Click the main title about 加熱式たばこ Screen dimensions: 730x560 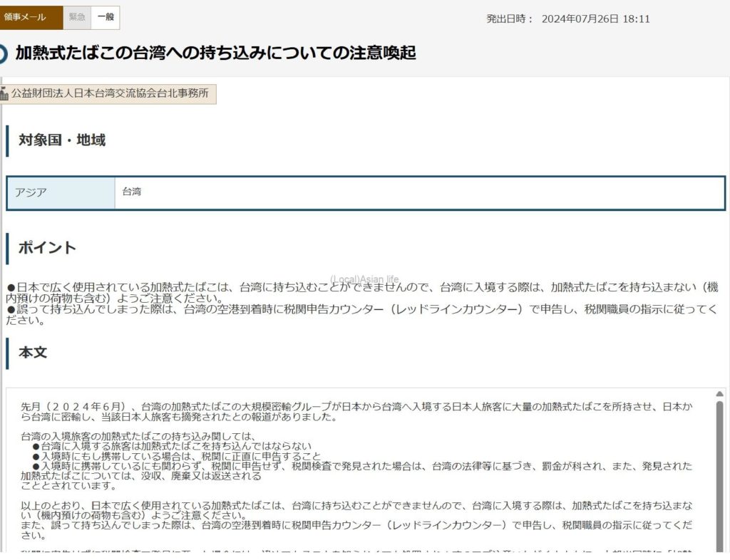215,53
